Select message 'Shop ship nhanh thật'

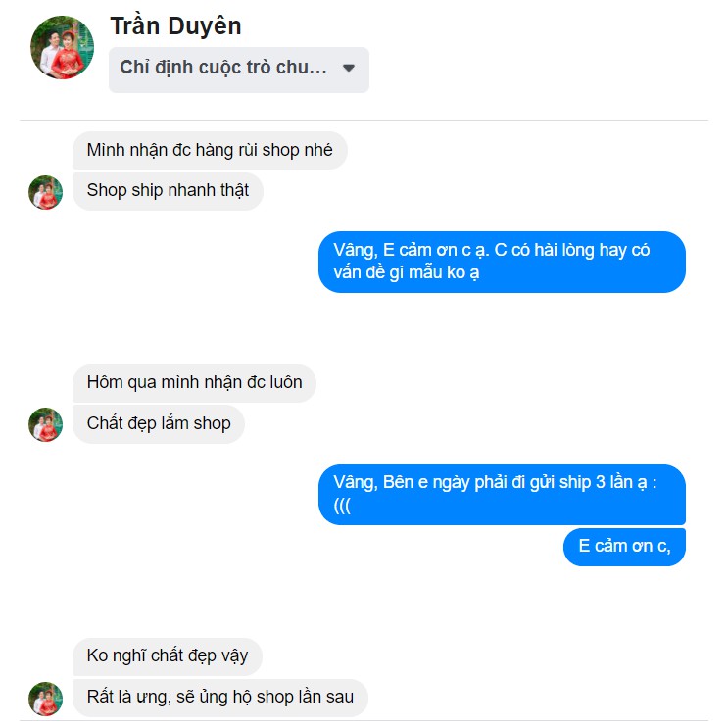click(169, 191)
